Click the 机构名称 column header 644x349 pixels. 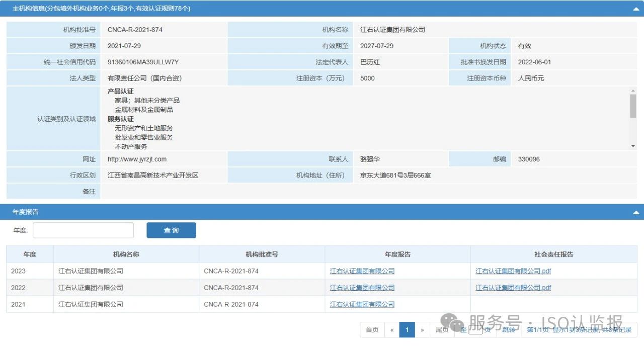pos(126,254)
